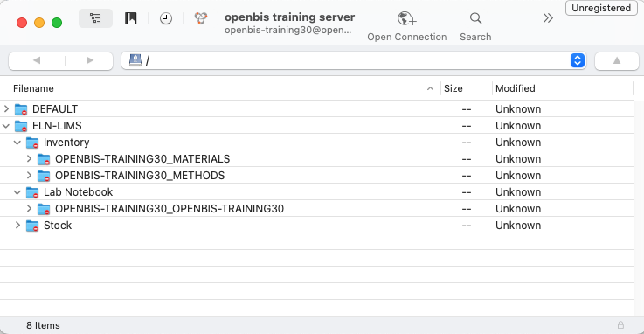The width and height of the screenshot is (644, 334).
Task: Select the Inventory row name
Action: tap(66, 143)
